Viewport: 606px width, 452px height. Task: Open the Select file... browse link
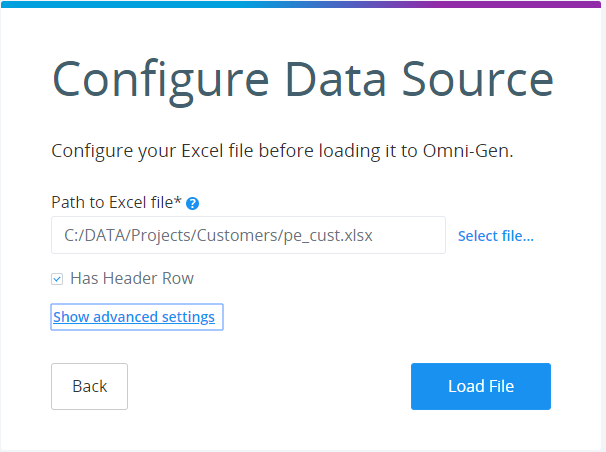[495, 236]
